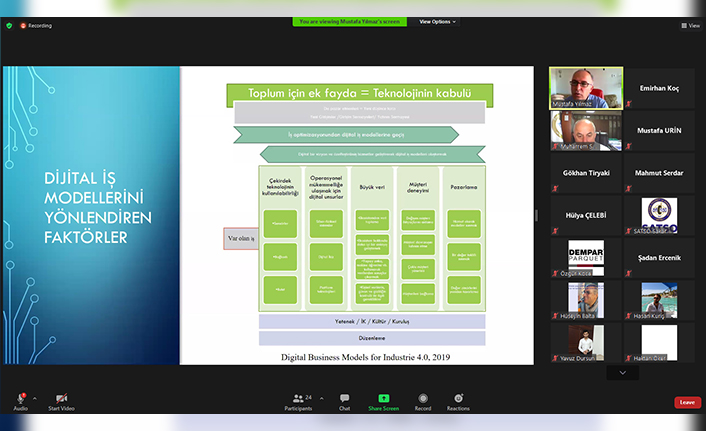The width and height of the screenshot is (706, 431).
Task: Click the 'Büyük veri' column header
Action: click(372, 187)
